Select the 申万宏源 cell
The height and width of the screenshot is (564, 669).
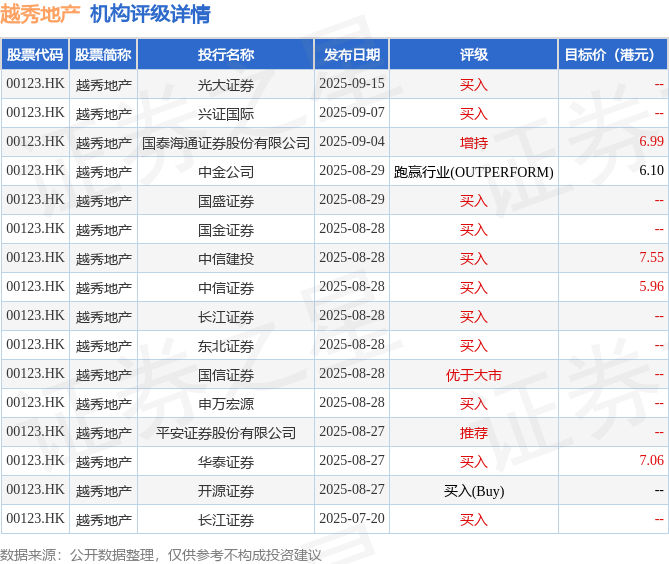(x=226, y=404)
